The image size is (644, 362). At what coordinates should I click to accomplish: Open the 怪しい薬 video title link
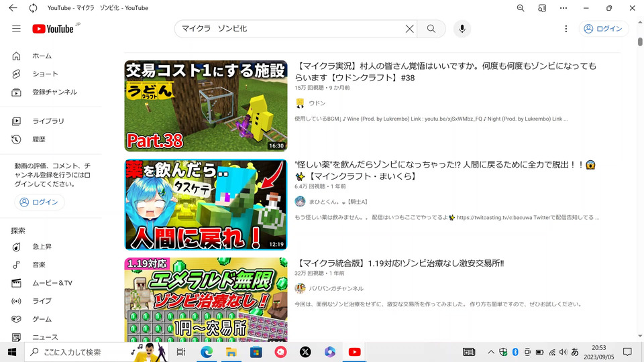coord(445,170)
